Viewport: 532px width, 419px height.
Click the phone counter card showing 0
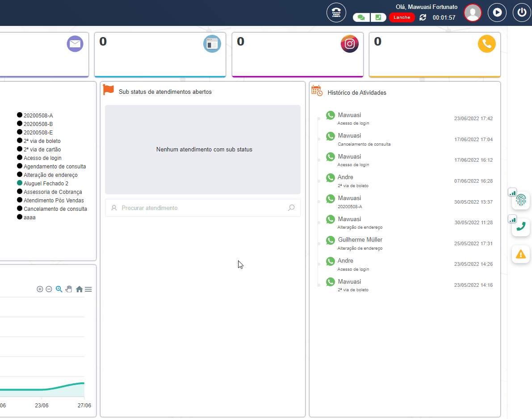click(x=435, y=54)
